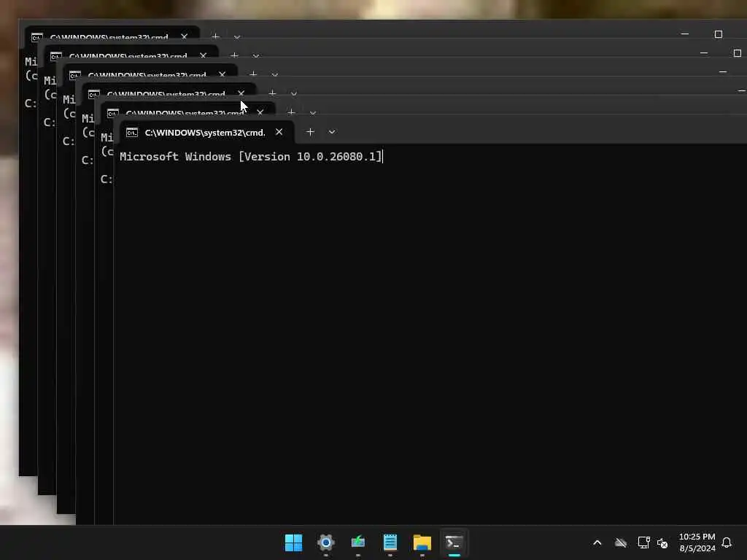Viewport: 747px width, 560px height.
Task: Maximize the second-from-back Terminal window
Action: tap(738, 52)
